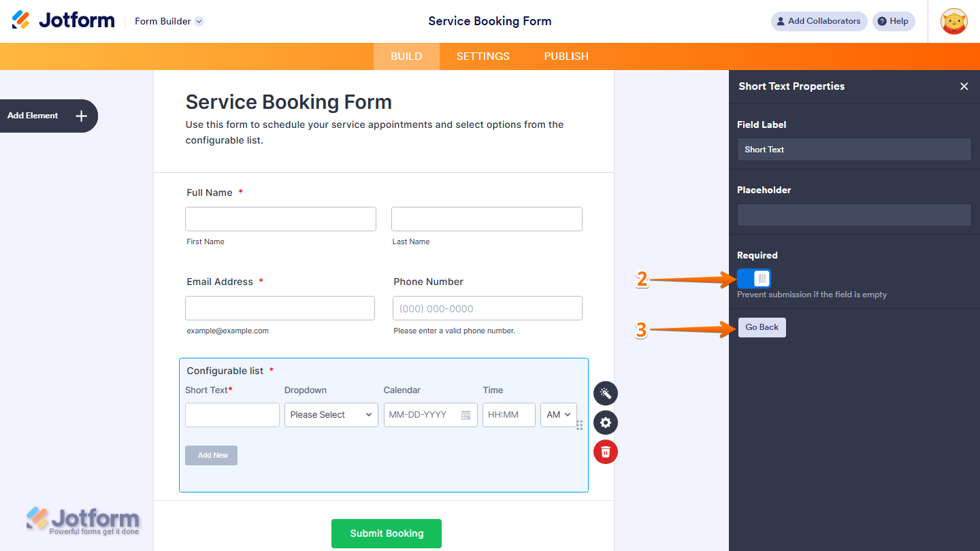Expand the Form Builder dropdown chevron

(198, 21)
